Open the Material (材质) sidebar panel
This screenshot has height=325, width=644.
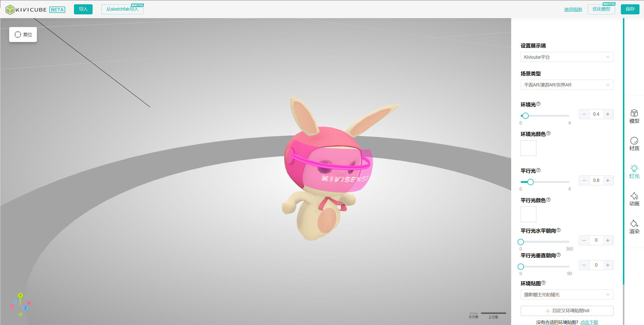tap(634, 144)
